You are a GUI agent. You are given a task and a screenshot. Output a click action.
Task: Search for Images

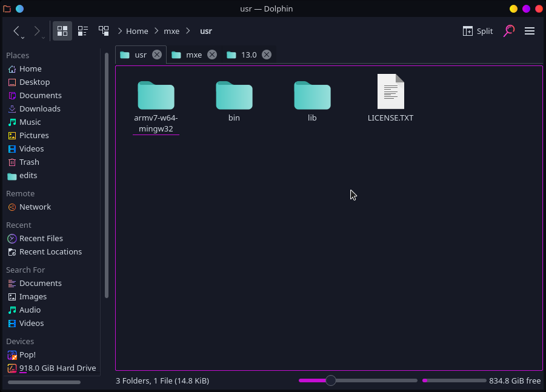click(52, 297)
